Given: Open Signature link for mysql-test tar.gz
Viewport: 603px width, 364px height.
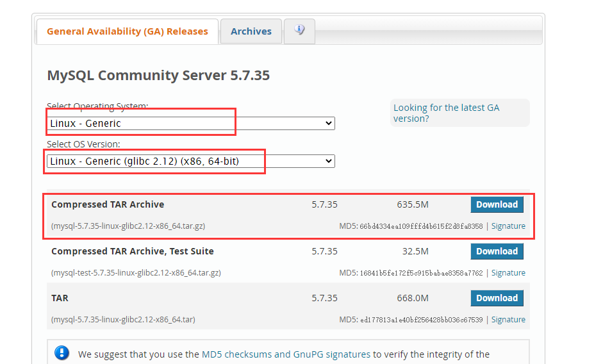Looking at the screenshot, I should [508, 273].
